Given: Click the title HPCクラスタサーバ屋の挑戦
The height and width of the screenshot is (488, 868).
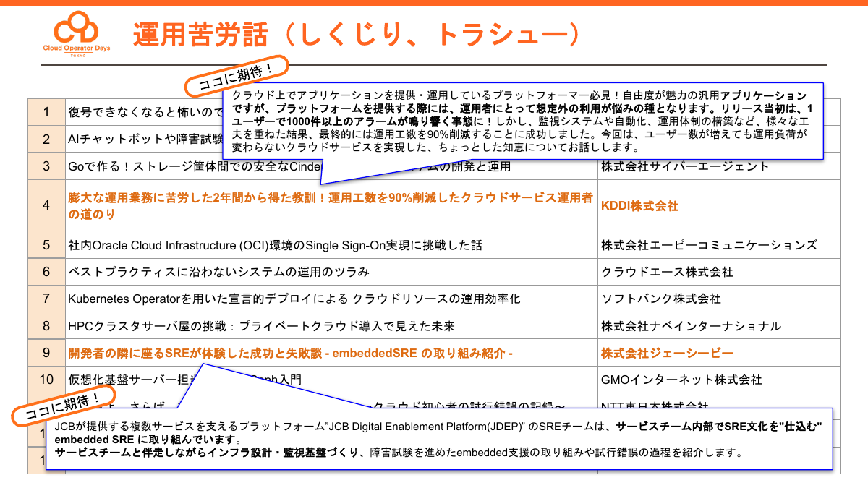Looking at the screenshot, I should coord(261,326).
